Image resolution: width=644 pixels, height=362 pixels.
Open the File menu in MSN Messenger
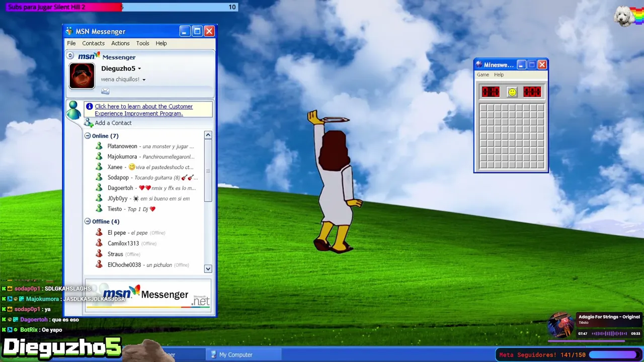click(71, 43)
